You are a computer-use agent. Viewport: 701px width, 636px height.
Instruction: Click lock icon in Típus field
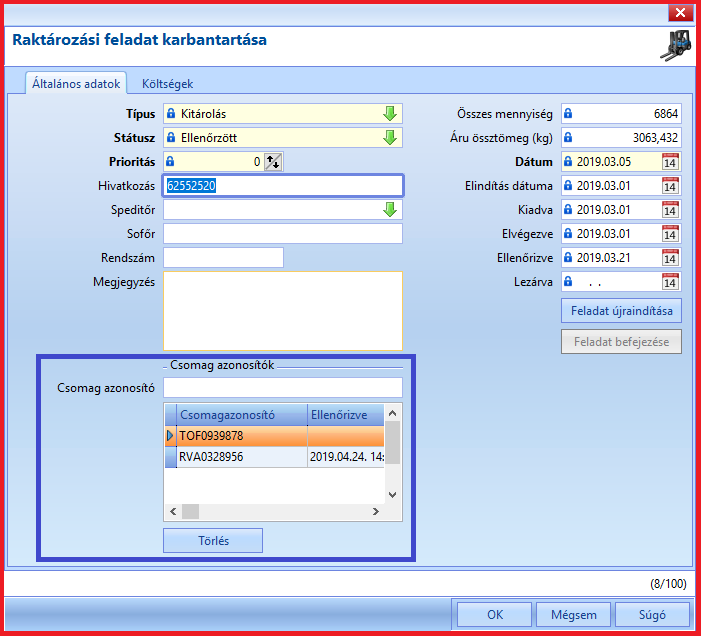[x=171, y=114]
